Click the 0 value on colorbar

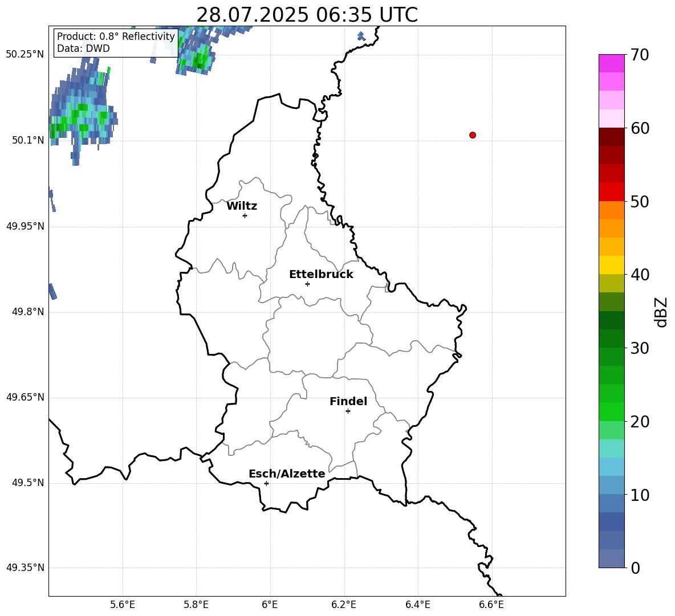click(635, 568)
